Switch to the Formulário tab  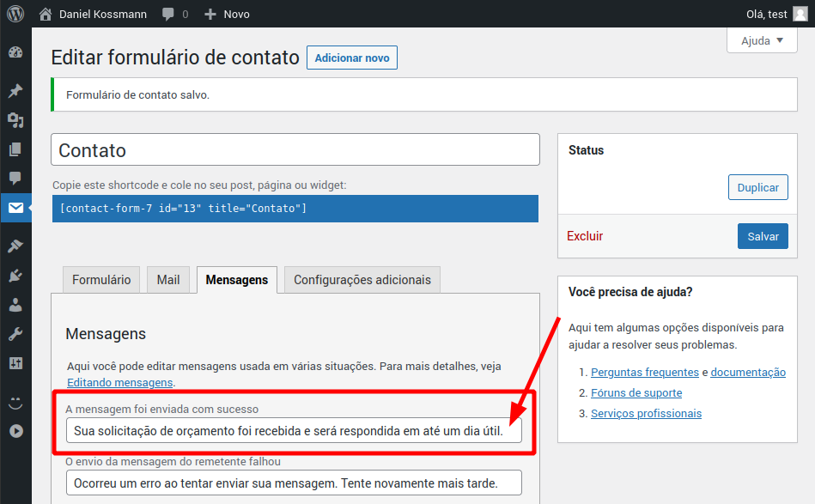click(101, 280)
